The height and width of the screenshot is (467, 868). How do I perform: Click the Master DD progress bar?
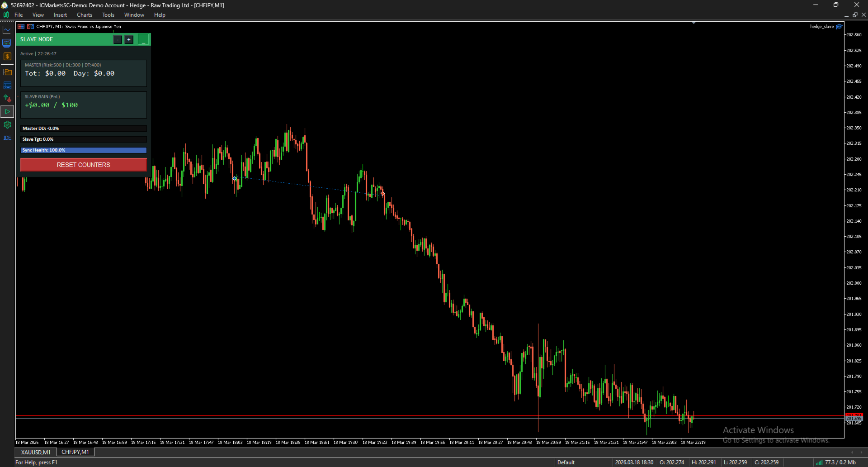84,129
